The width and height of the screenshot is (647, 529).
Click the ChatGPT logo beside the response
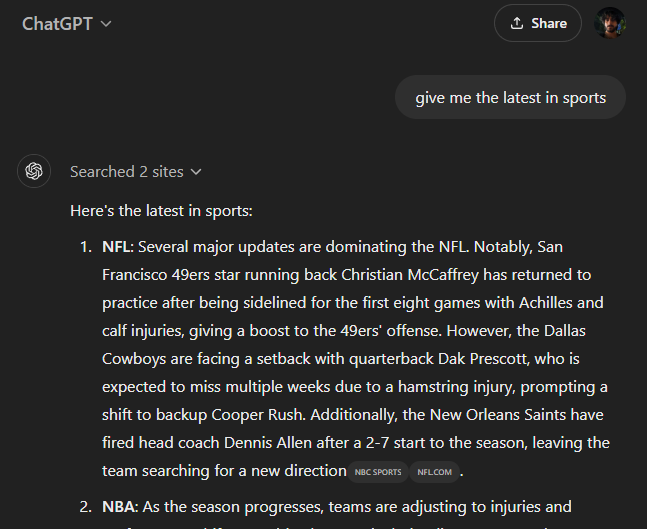[34, 171]
